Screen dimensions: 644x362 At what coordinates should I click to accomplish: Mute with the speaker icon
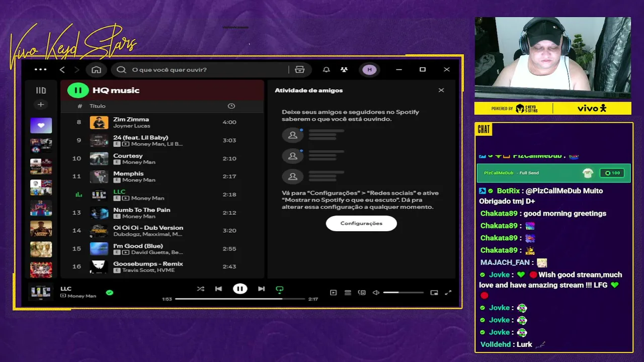tap(376, 293)
